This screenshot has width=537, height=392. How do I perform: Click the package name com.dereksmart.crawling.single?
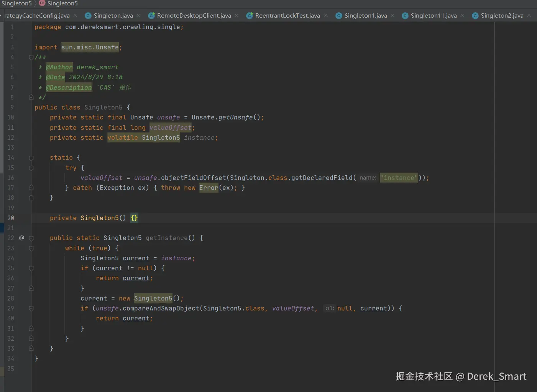point(123,27)
